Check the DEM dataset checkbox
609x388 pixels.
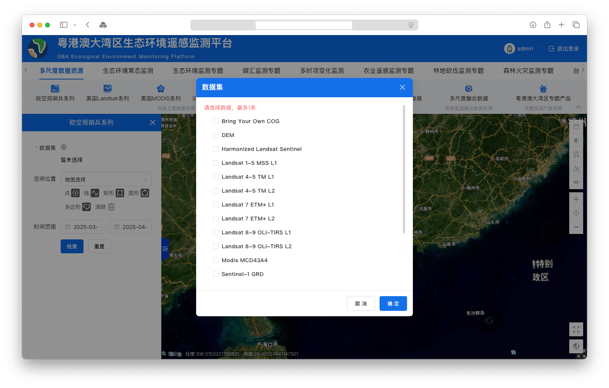tap(216, 135)
